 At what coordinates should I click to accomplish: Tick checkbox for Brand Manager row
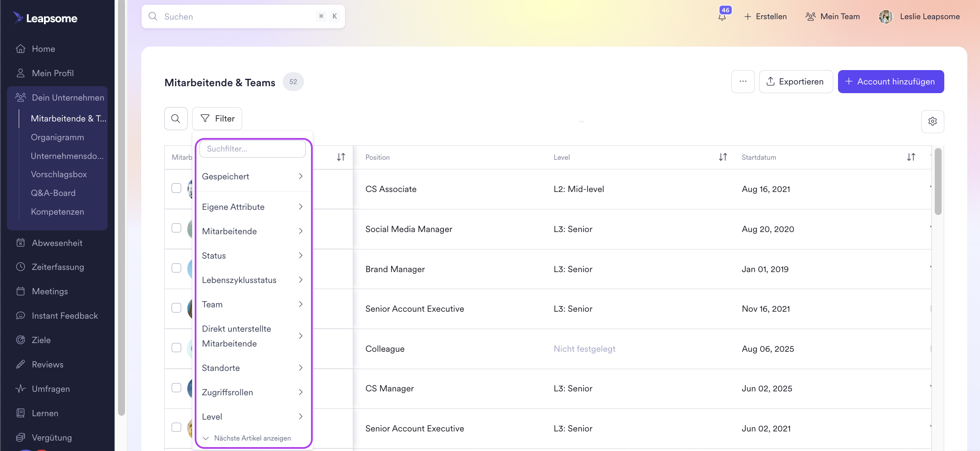pos(176,268)
